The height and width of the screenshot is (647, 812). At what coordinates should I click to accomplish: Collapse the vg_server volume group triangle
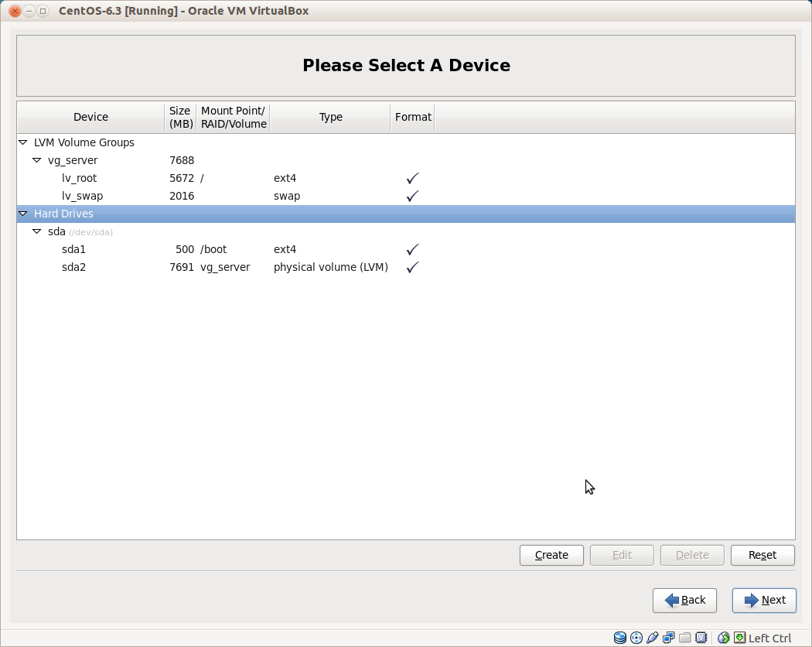coord(37,160)
